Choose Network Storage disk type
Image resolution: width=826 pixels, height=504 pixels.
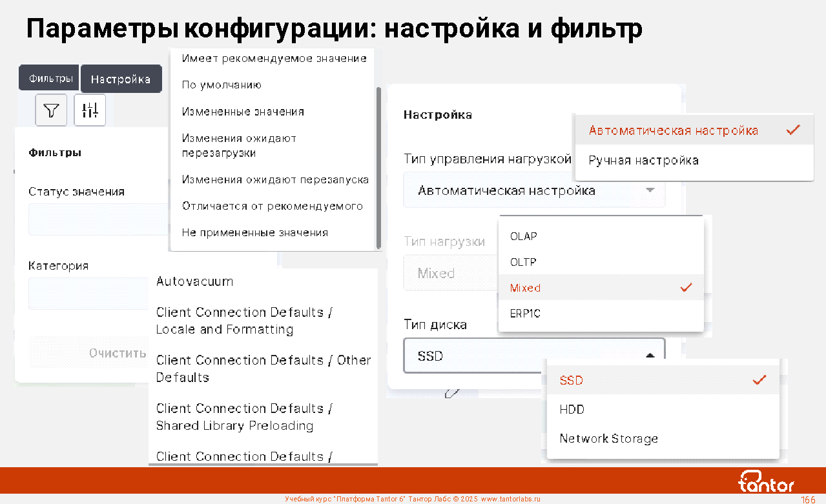tap(608, 439)
